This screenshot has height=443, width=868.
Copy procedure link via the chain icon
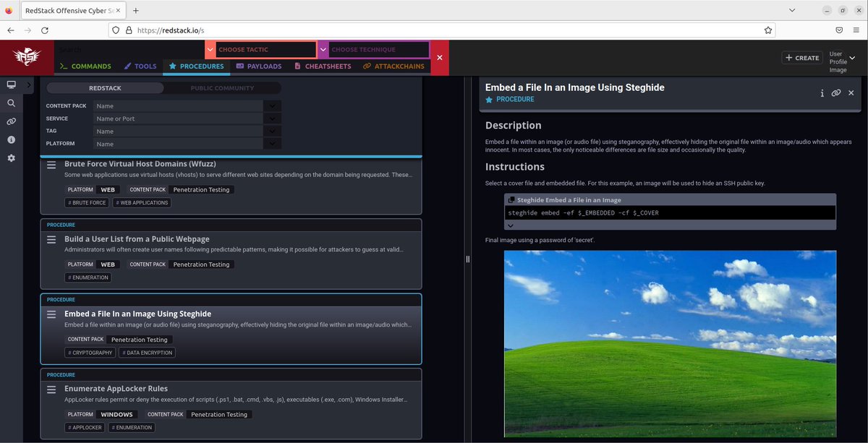tap(836, 93)
